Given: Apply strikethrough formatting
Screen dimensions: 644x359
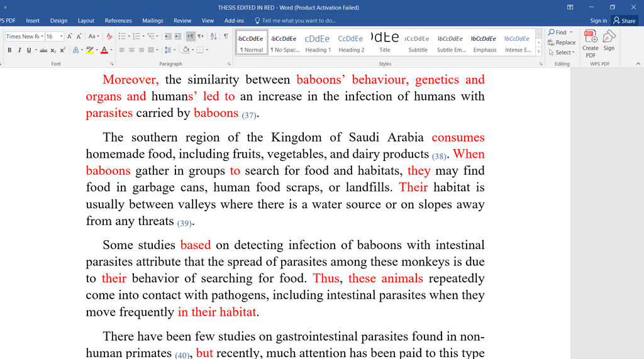Looking at the screenshot, I should 43,50.
